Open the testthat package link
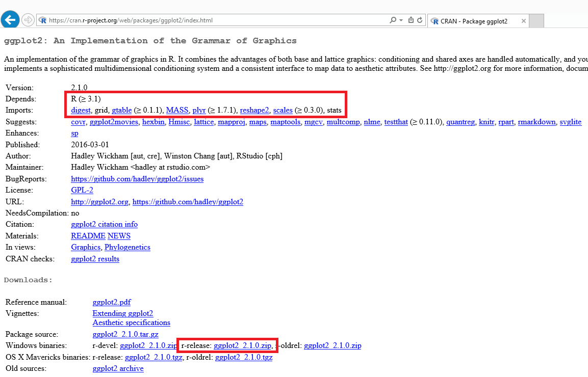588x377 pixels. 396,122
